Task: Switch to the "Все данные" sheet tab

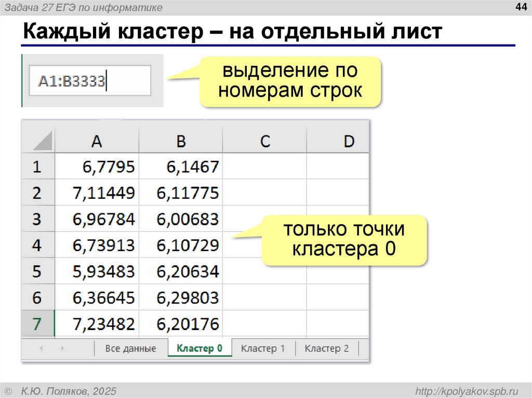Action: click(130, 348)
